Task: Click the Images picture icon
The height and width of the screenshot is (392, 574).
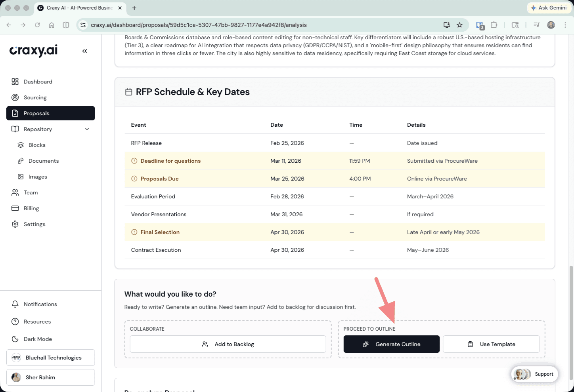Action: 21,177
